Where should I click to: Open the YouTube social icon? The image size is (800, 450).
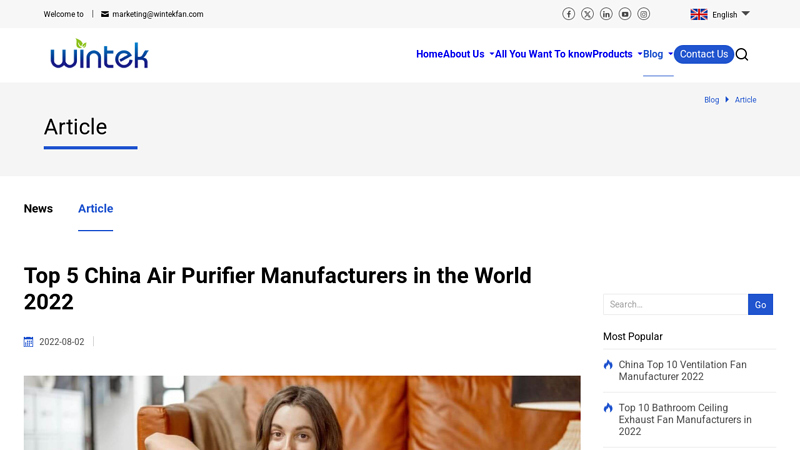[x=625, y=14]
